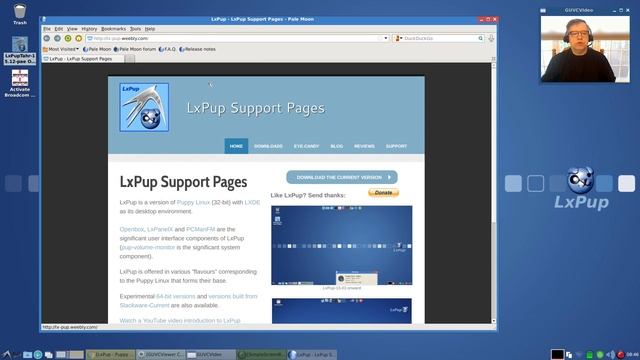Reload the page with the green Reload button

coord(68,38)
